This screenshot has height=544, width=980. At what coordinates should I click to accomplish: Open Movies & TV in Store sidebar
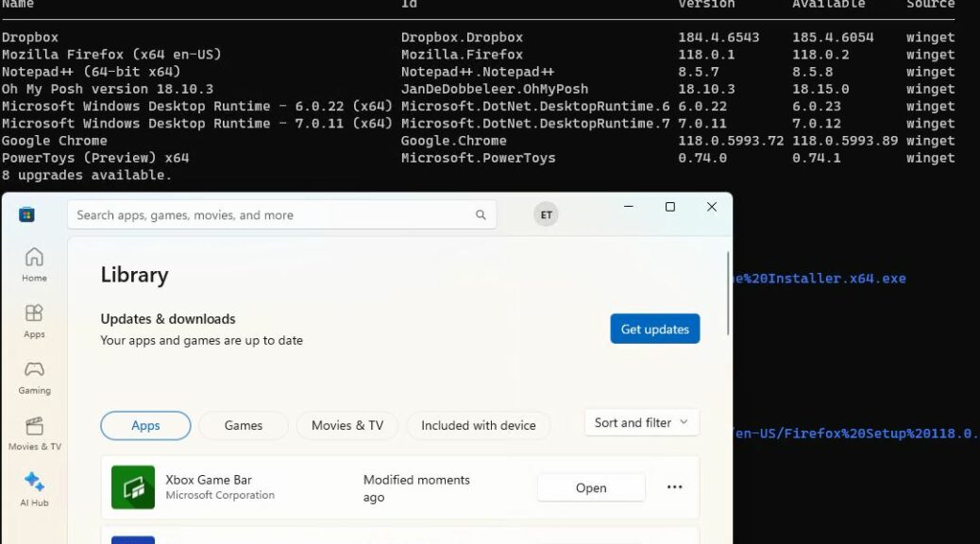pyautogui.click(x=34, y=433)
